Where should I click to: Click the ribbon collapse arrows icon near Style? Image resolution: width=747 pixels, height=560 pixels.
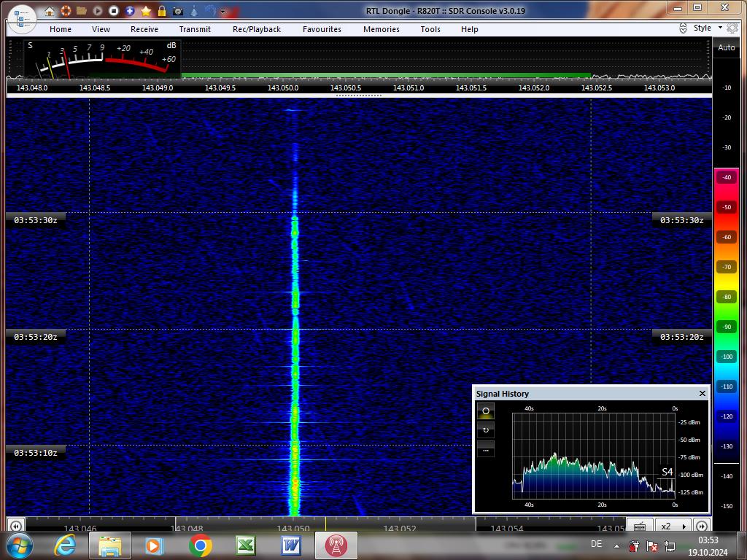pos(683,28)
